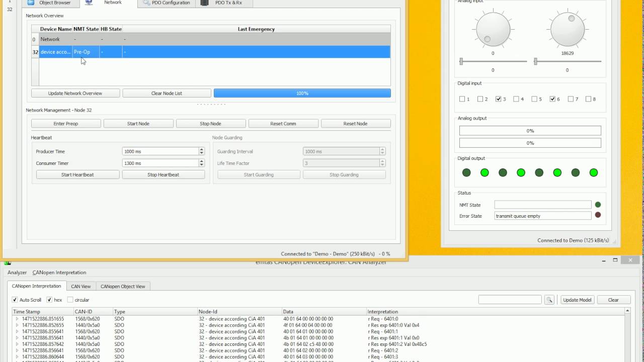Click the Update Model button

(x=577, y=300)
